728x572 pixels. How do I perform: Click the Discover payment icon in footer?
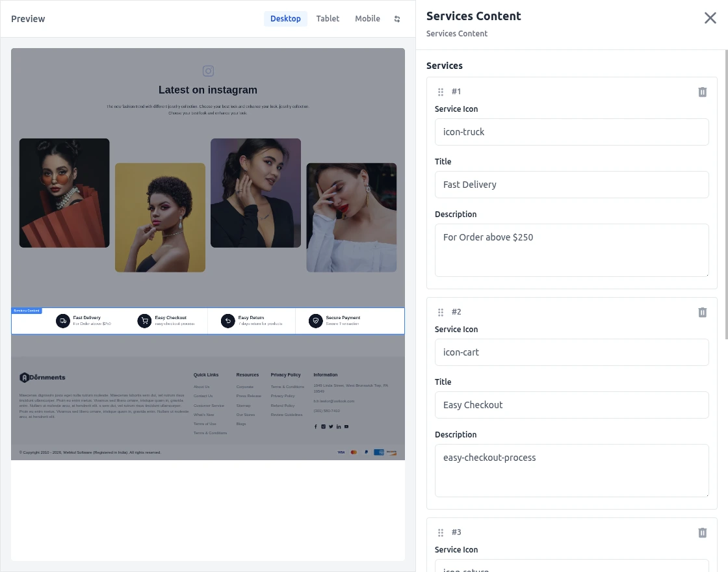391,452
